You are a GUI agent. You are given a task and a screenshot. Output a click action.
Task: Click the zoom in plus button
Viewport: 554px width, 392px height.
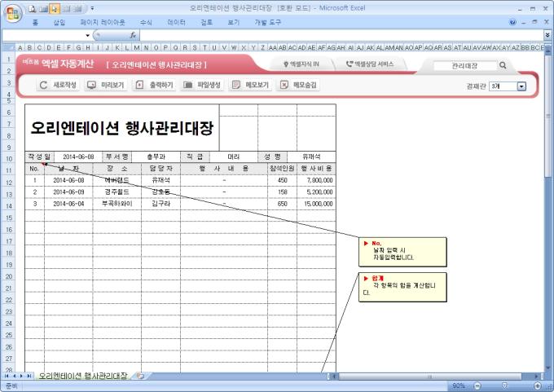click(538, 385)
